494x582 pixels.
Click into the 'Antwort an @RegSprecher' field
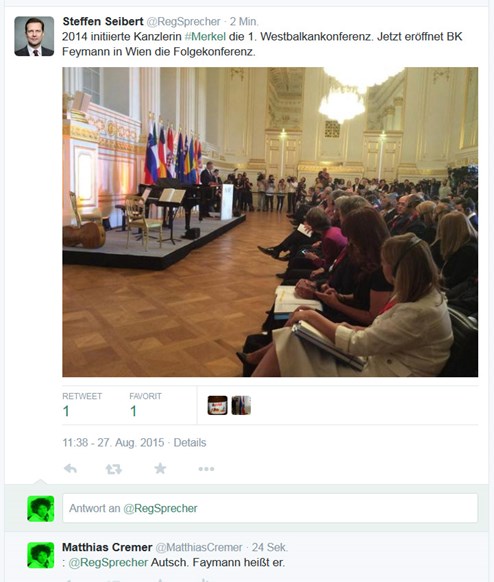coord(270,508)
